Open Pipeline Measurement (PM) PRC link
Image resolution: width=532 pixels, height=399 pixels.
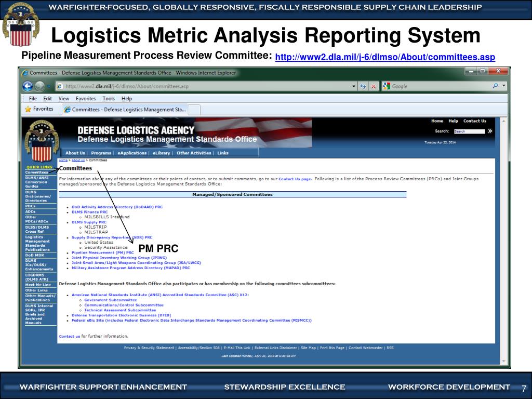[x=103, y=253]
